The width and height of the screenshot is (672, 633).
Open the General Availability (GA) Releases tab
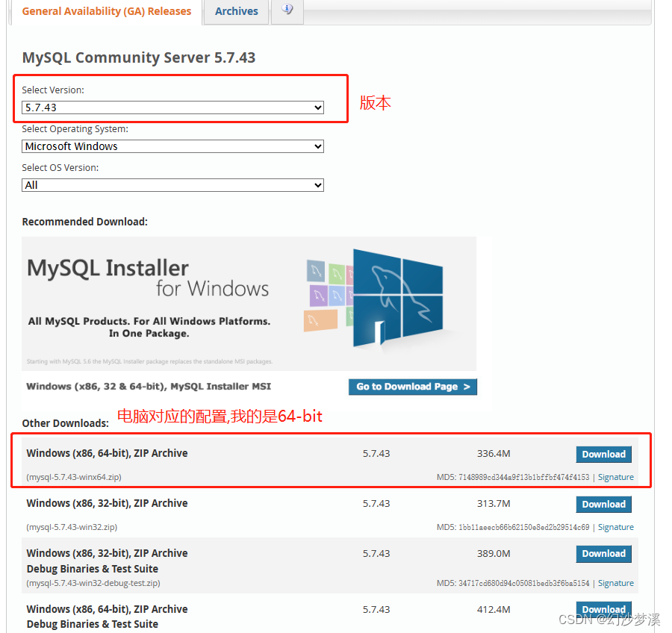pos(106,12)
